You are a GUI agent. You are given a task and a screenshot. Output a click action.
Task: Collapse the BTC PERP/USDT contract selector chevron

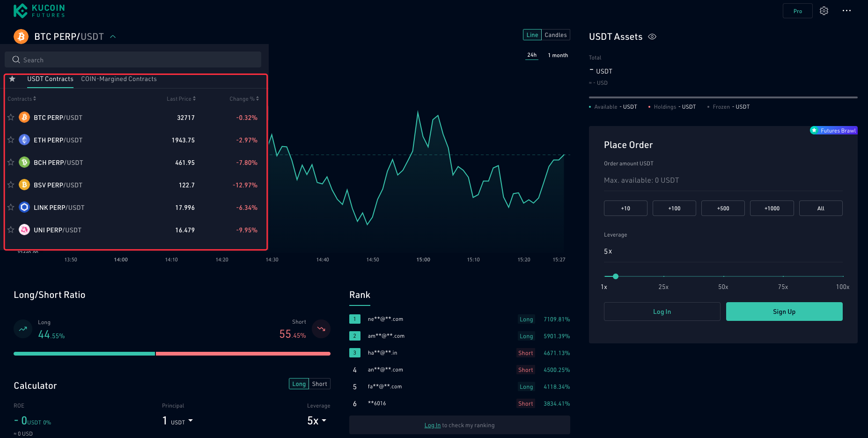coord(113,37)
